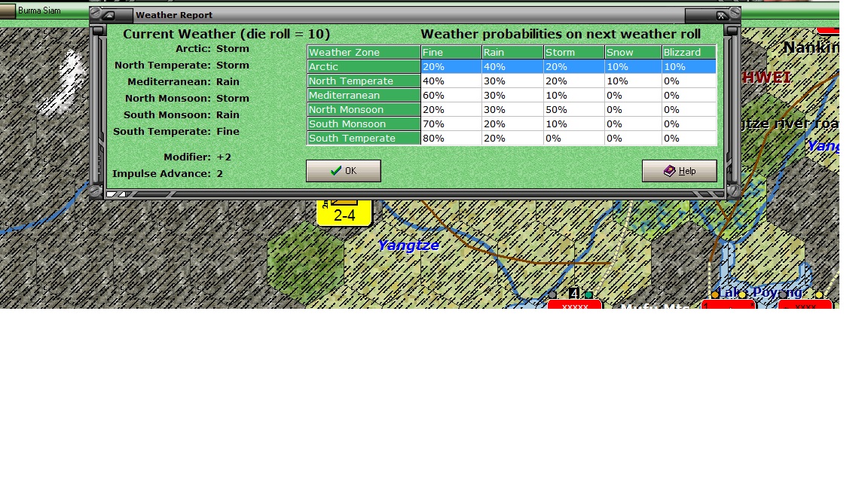The height and width of the screenshot is (488, 868).
Task: Click the Yangtze river label on the map
Action: pyautogui.click(x=408, y=245)
